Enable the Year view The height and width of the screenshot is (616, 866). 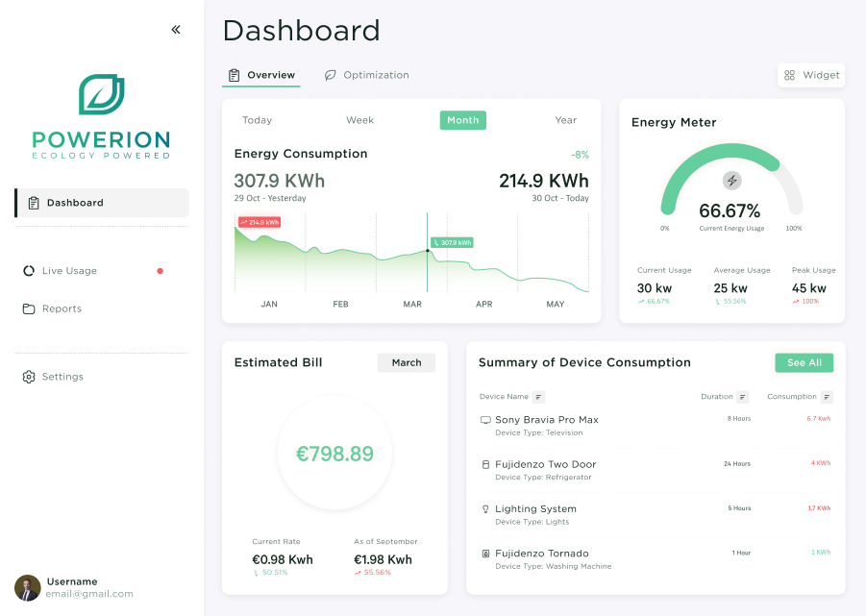coord(565,119)
